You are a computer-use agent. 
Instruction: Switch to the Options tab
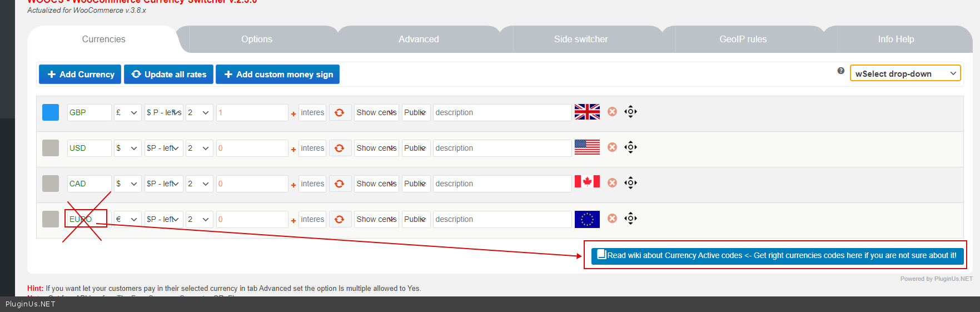[257, 39]
